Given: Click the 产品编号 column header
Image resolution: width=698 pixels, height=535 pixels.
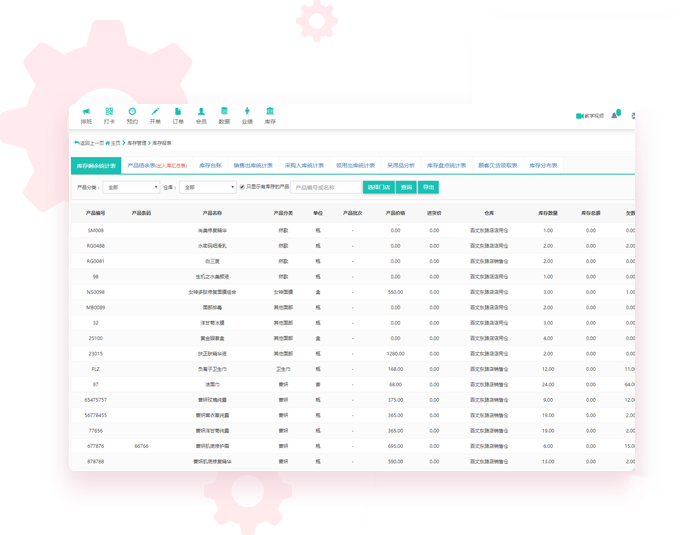Looking at the screenshot, I should click(95, 213).
